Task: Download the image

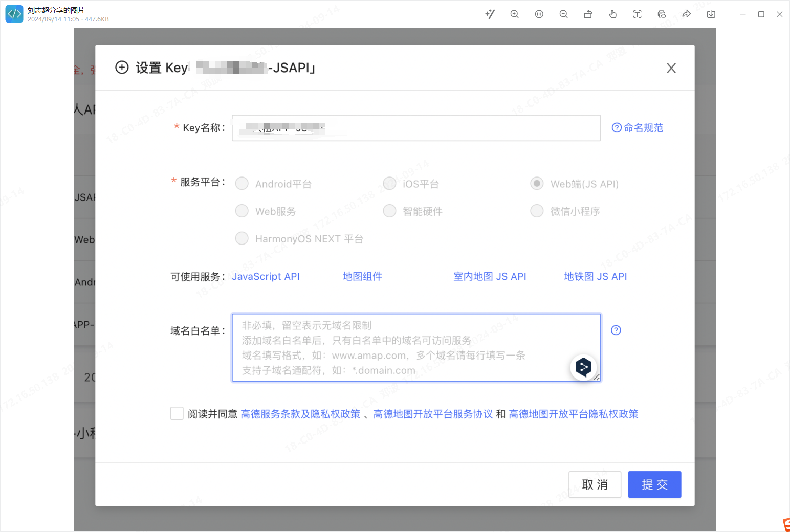Action: click(x=711, y=14)
